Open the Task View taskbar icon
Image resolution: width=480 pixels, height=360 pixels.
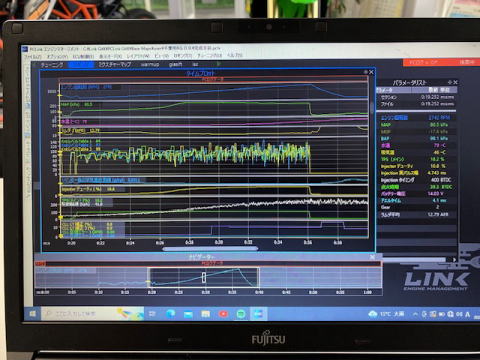152,314
